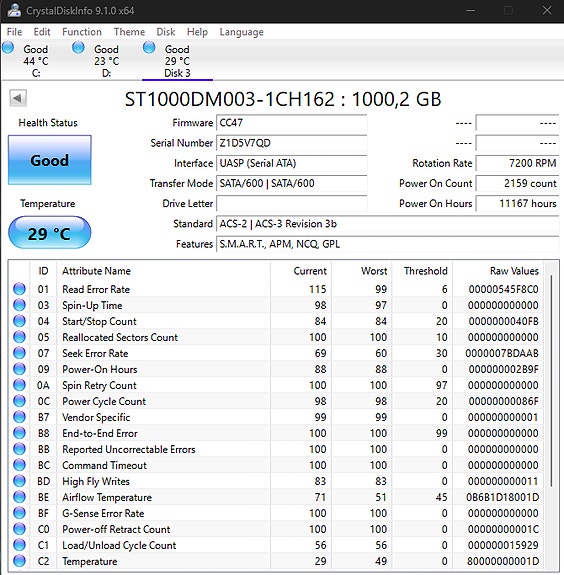The height and width of the screenshot is (575, 564).
Task: Click the Load/Unload Cycle Count status orb
Action: coord(19,545)
